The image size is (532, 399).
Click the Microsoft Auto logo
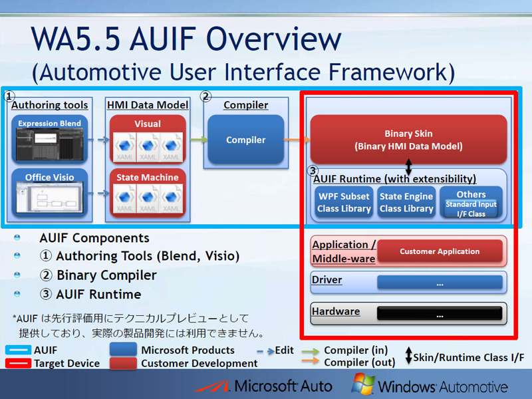coord(264,386)
